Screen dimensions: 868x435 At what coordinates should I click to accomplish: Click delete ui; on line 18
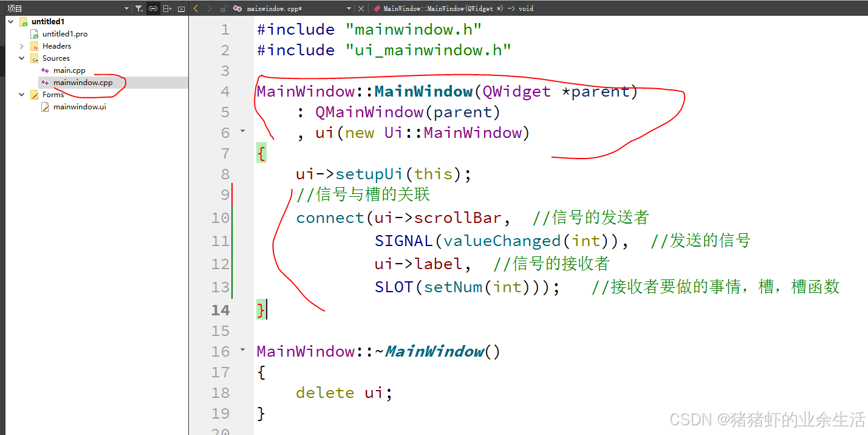click(x=344, y=393)
